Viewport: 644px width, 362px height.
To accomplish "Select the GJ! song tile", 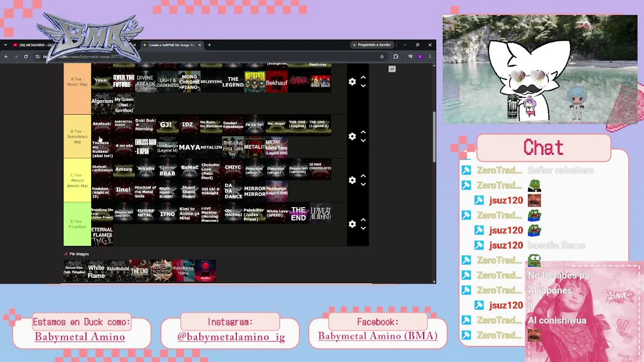I will [x=168, y=125].
